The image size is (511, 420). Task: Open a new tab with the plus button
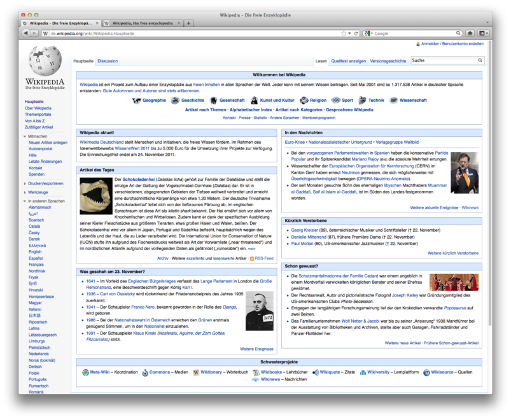click(189, 23)
